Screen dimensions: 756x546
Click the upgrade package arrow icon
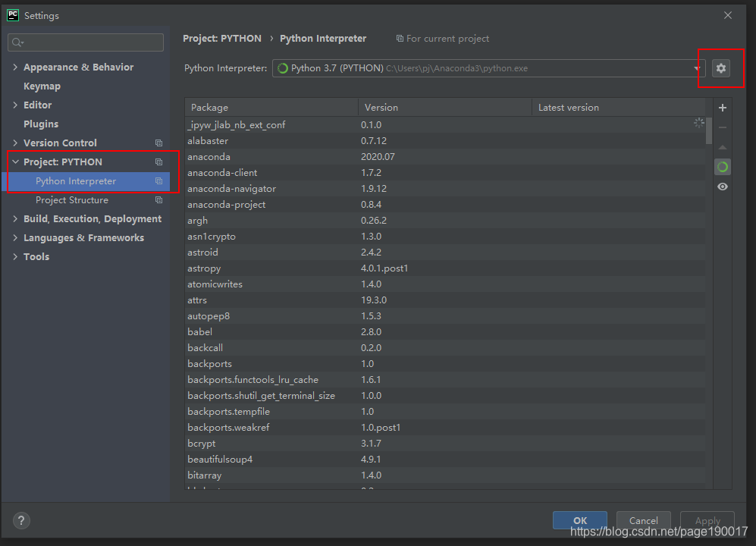pos(722,147)
